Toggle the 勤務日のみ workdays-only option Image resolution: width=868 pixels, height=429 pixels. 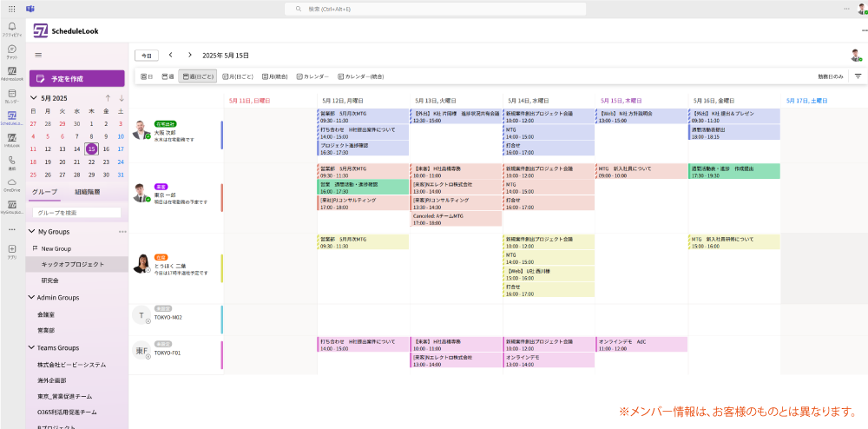click(831, 76)
